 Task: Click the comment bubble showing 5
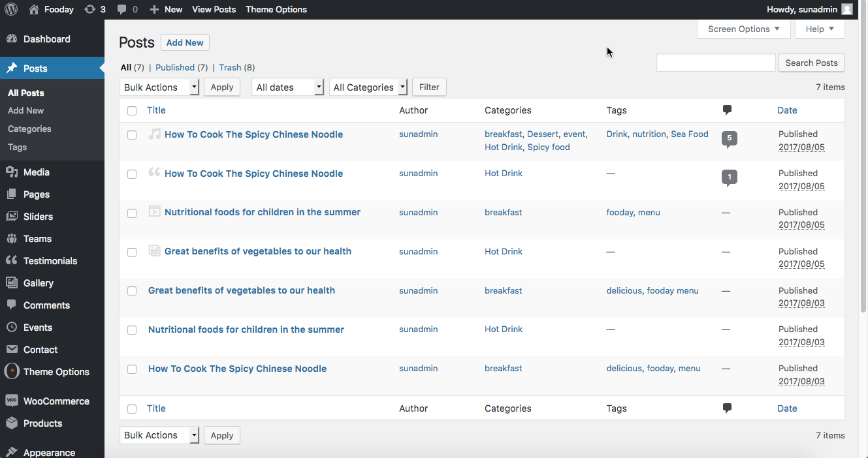(x=730, y=139)
